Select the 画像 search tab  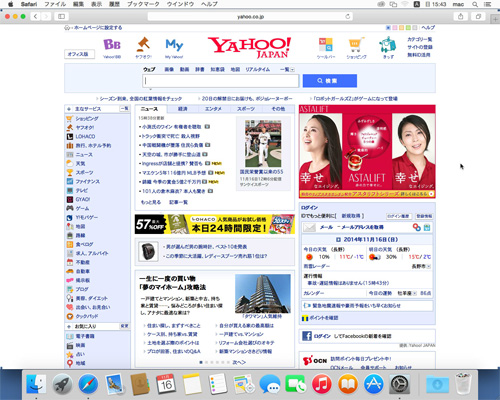(x=169, y=69)
